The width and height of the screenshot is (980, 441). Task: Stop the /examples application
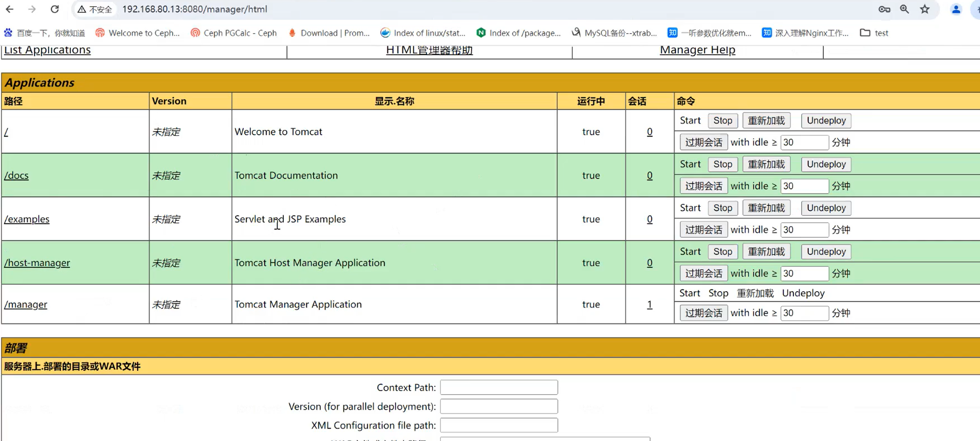click(x=723, y=208)
